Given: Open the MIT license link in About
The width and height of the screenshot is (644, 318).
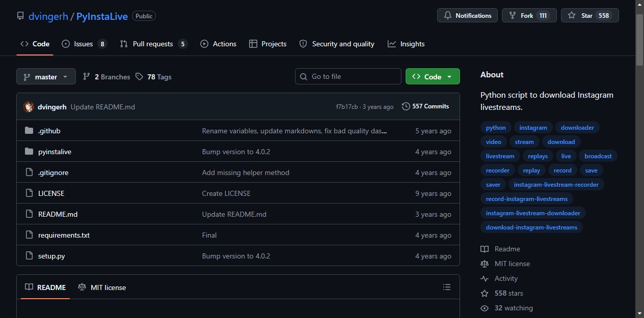Looking at the screenshot, I should [x=505, y=264].
